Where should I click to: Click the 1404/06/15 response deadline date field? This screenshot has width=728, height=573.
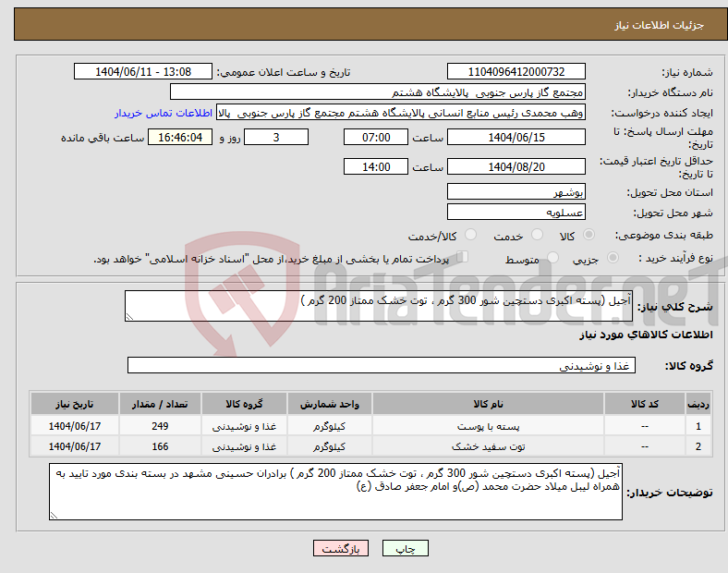point(516,137)
